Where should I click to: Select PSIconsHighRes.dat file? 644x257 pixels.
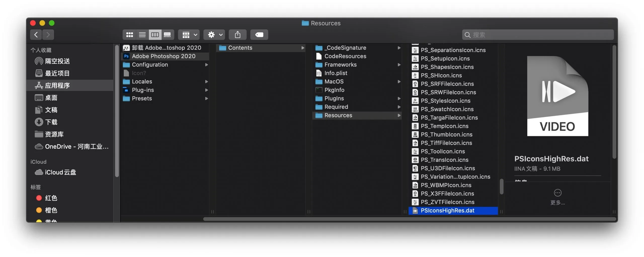point(453,211)
